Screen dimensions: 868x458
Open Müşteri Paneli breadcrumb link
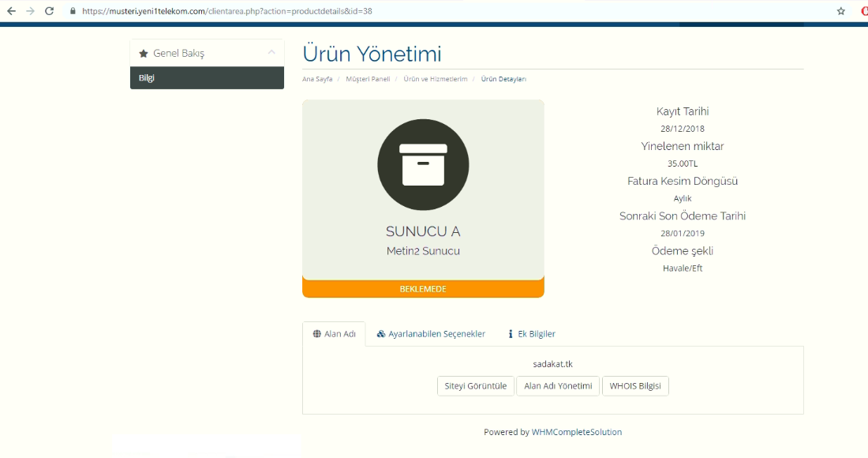coord(369,79)
